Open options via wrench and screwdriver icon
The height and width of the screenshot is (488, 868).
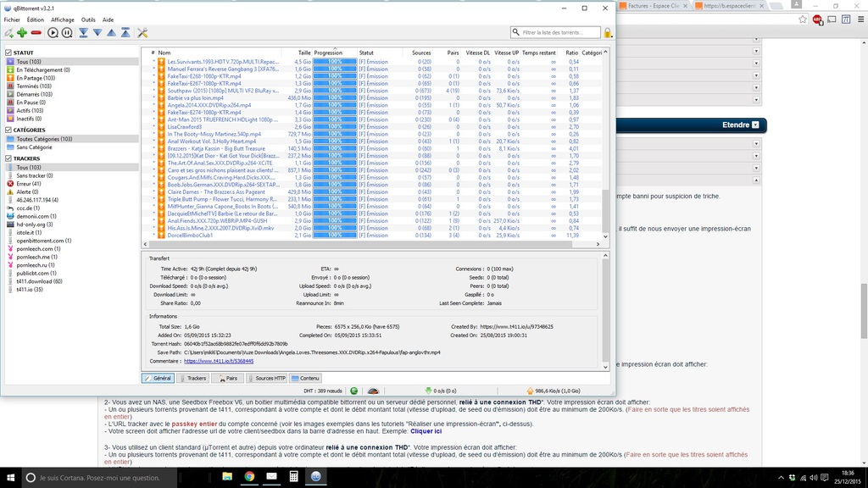pos(142,33)
